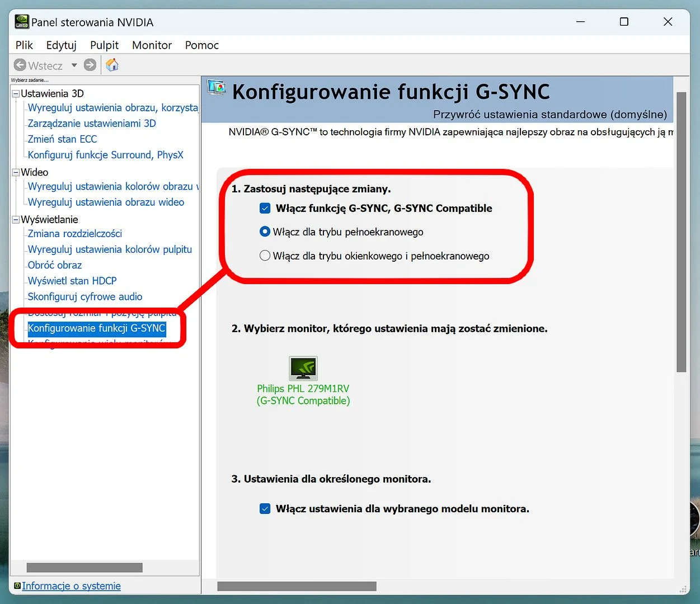
Task: Click the NVIDIA logo in title bar
Action: 22,22
